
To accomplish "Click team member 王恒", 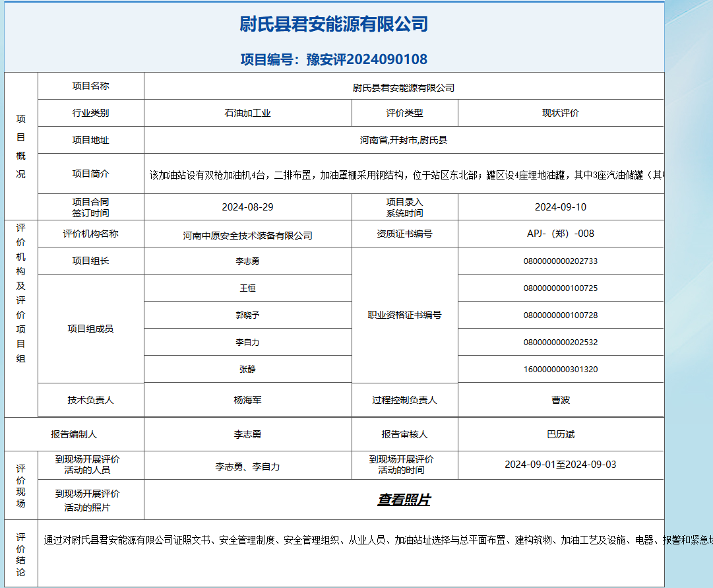I will pyautogui.click(x=248, y=288).
